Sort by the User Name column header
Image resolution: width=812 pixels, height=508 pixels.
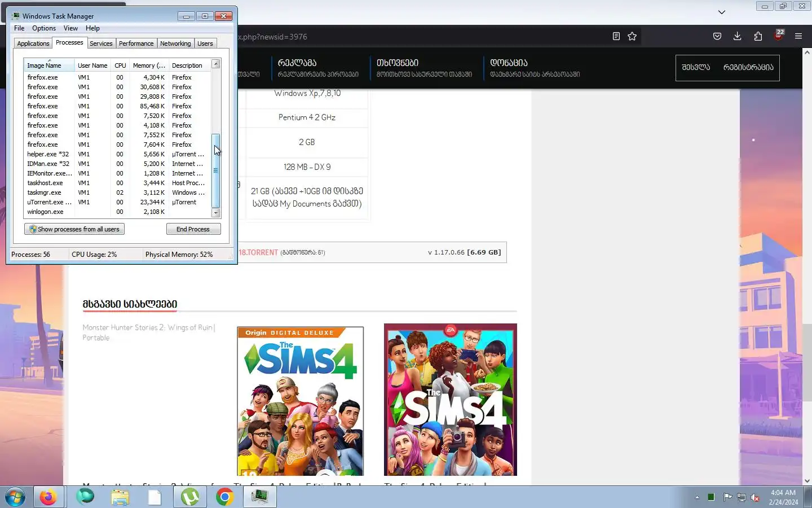[x=92, y=65]
